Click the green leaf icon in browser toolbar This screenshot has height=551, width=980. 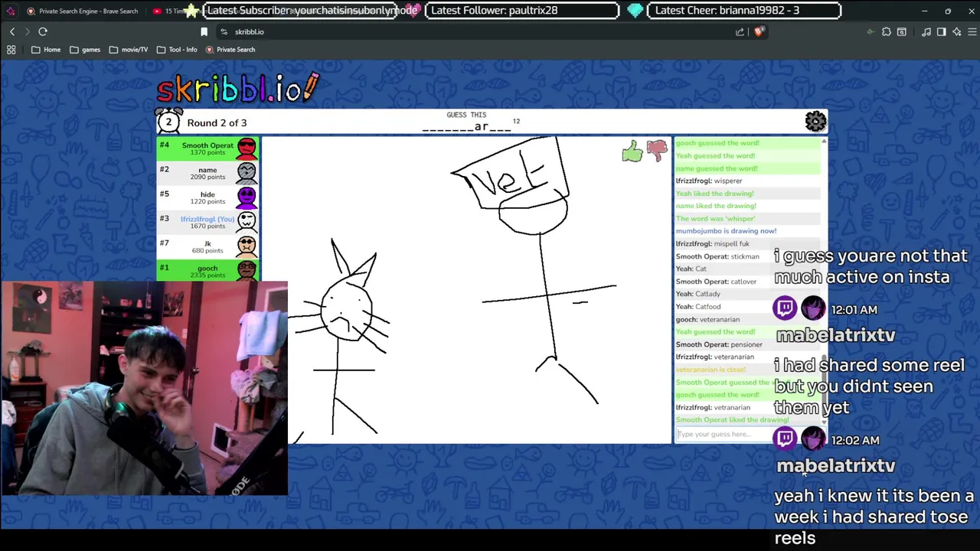[x=871, y=31]
